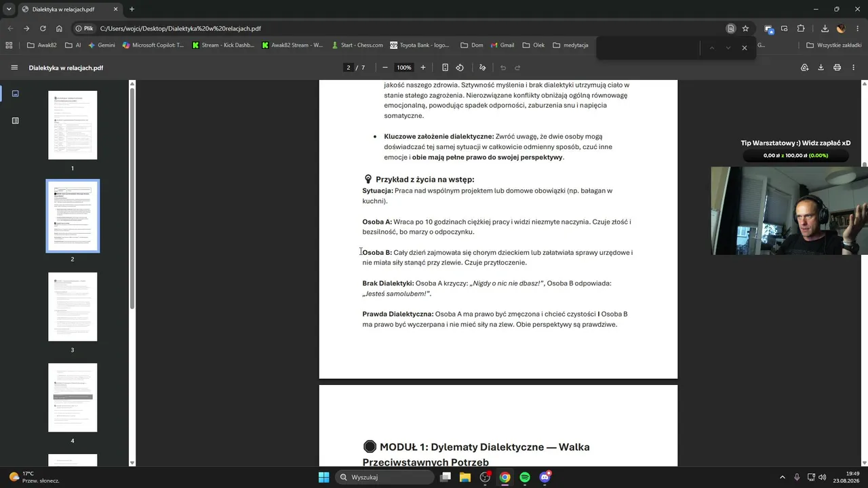This screenshot has width=868, height=488.
Task: Open Microsoft Copilot bookmark
Action: [153, 45]
